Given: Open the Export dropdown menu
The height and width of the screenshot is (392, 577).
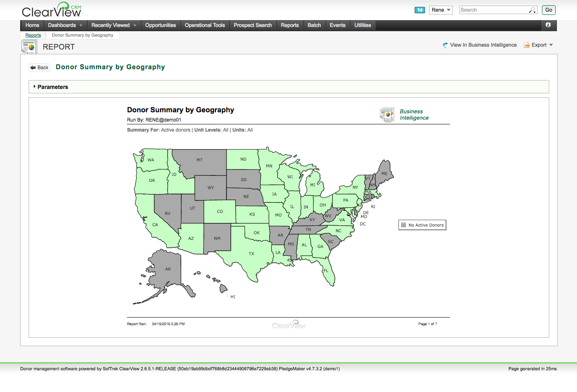Looking at the screenshot, I should (x=539, y=45).
